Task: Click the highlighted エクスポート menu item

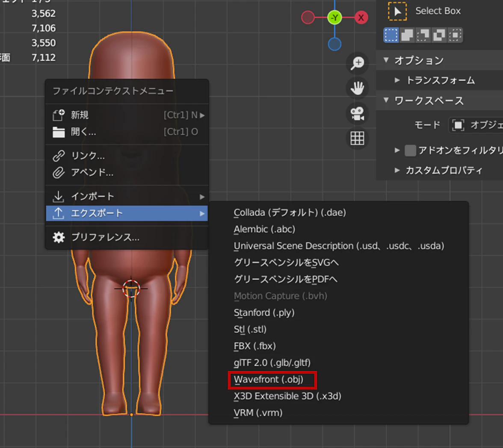Action: [127, 213]
